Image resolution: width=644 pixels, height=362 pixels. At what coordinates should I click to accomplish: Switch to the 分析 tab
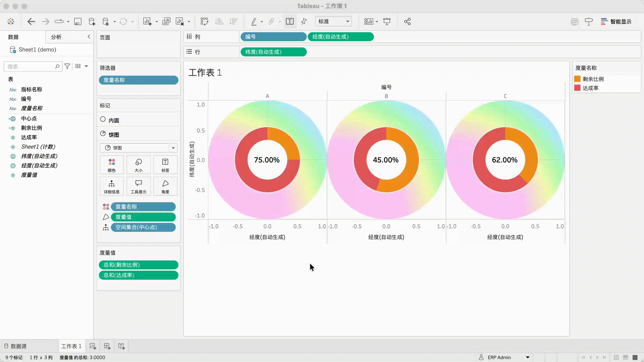pos(56,37)
